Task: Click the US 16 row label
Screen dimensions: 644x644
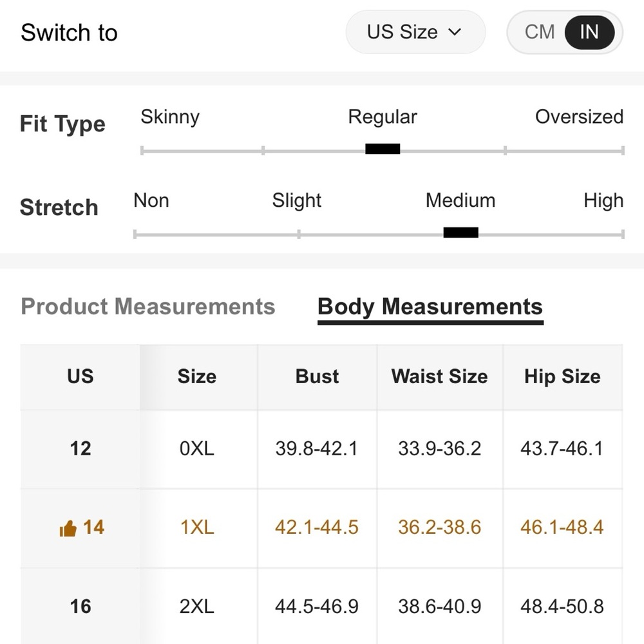Action: point(80,606)
